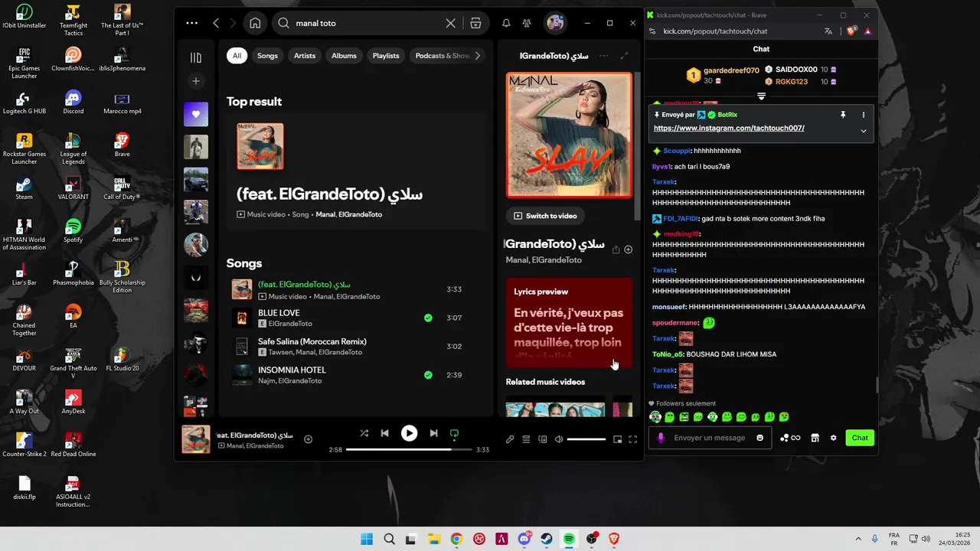Share track from Now Playing panel
This screenshot has width=980, height=551.
(616, 249)
